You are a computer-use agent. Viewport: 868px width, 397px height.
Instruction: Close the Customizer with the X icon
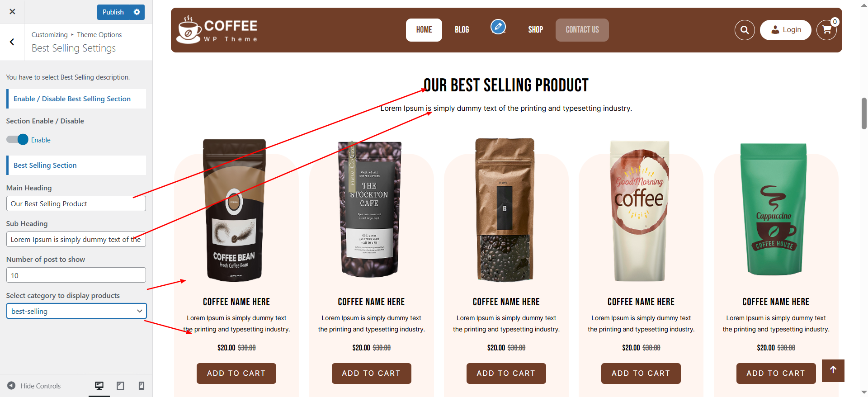[12, 12]
